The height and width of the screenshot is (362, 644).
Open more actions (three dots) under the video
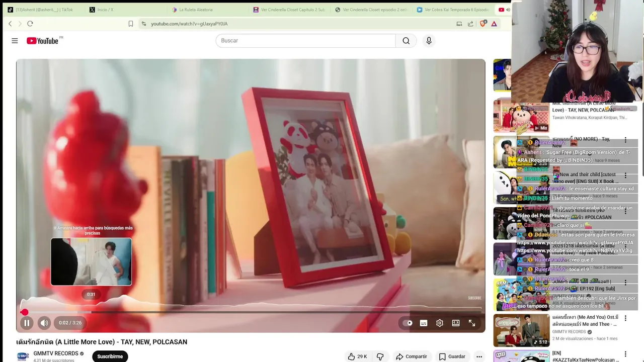click(x=479, y=356)
